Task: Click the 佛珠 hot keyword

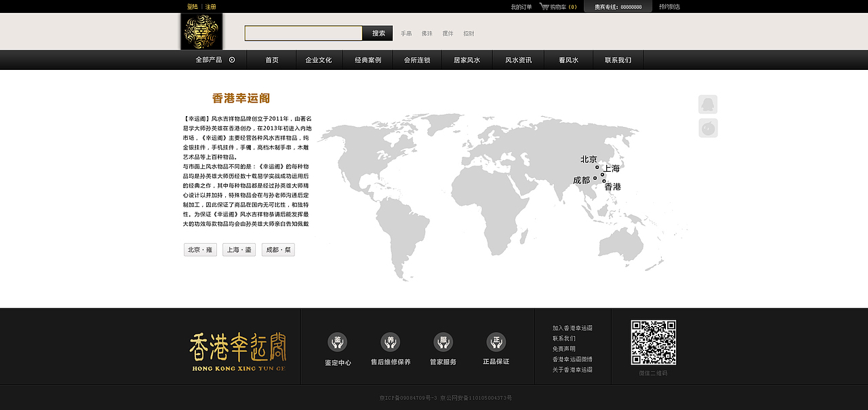Action: (427, 33)
